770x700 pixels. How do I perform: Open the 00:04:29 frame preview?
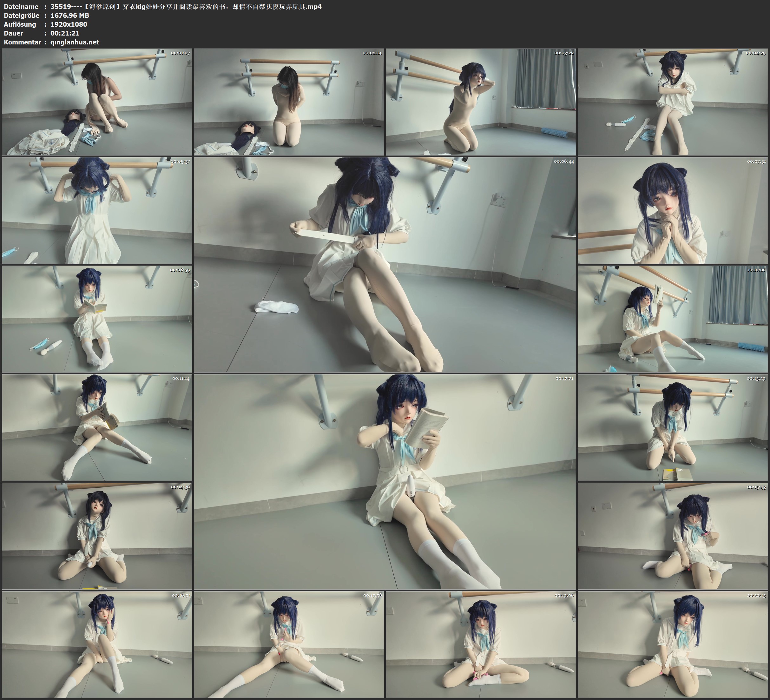coord(673,102)
